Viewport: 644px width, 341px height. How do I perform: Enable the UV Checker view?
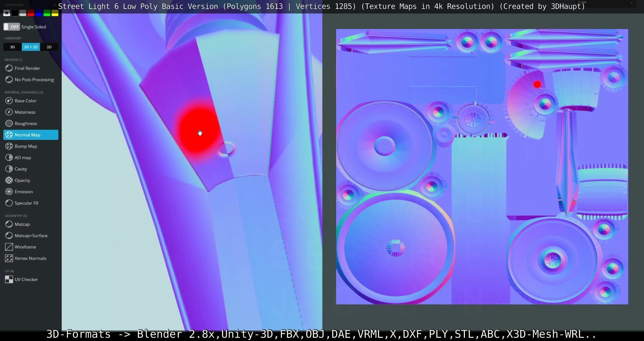pyautogui.click(x=26, y=279)
